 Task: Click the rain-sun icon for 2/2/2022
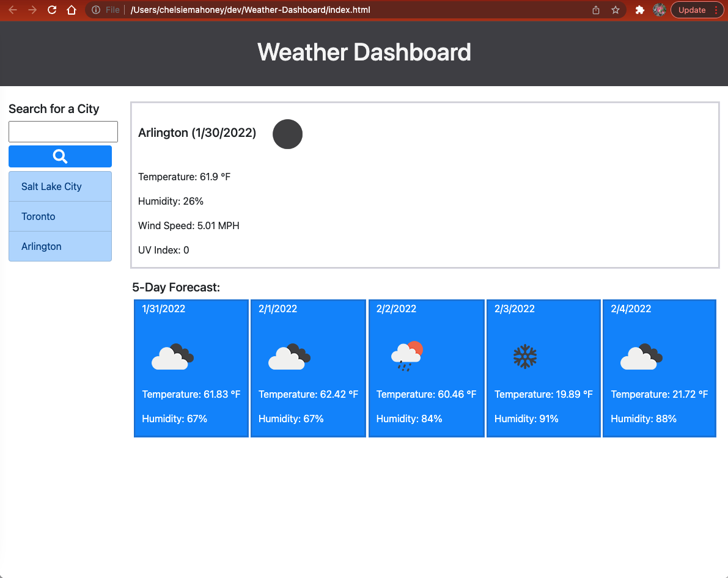[407, 356]
